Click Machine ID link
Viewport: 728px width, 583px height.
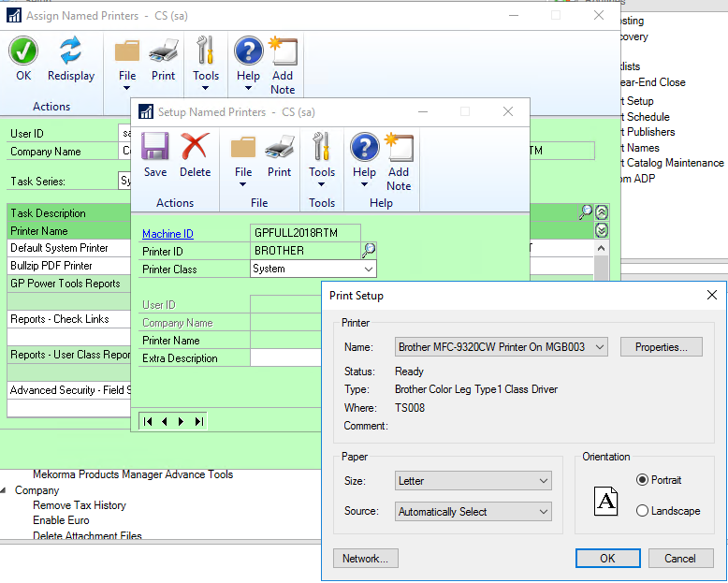pos(167,233)
